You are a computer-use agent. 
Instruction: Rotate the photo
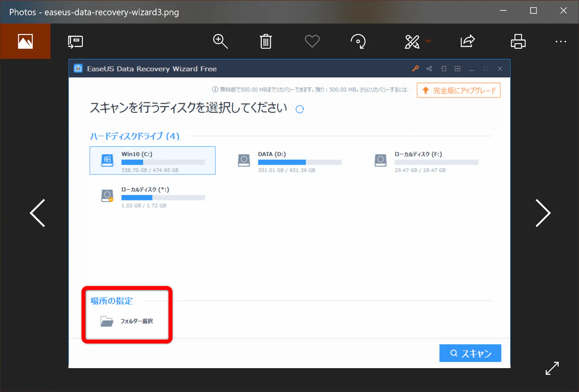[x=358, y=41]
